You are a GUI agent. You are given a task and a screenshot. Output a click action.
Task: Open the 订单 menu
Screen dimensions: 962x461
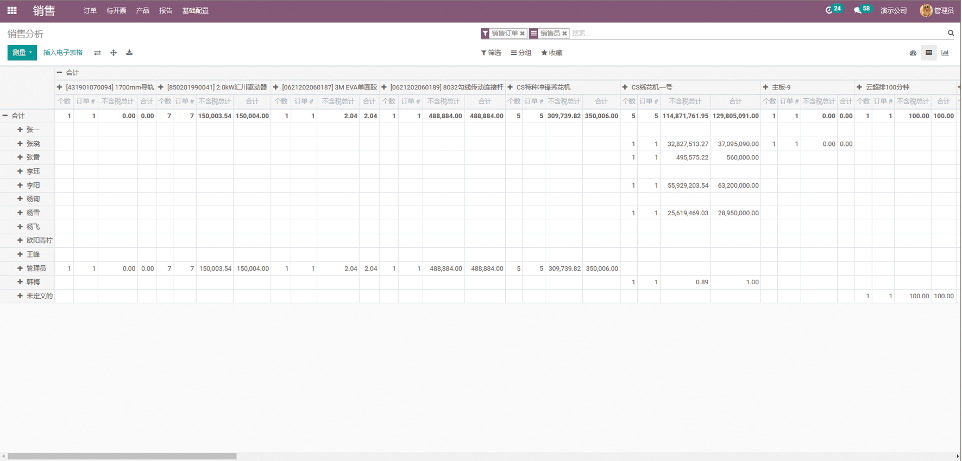tap(90, 10)
